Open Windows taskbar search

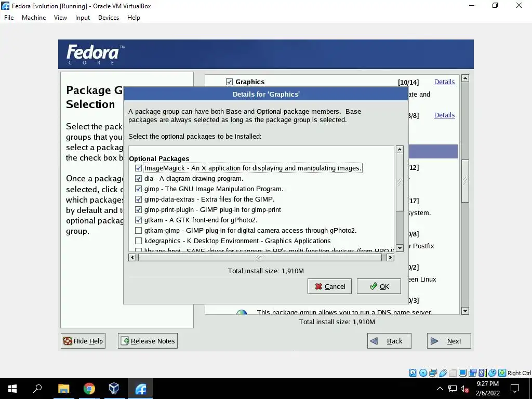click(37, 389)
